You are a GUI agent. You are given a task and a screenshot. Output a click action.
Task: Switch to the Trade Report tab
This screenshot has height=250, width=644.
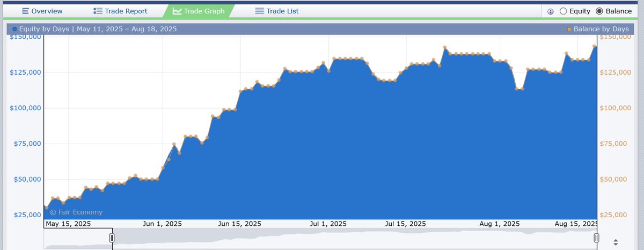[x=120, y=11]
